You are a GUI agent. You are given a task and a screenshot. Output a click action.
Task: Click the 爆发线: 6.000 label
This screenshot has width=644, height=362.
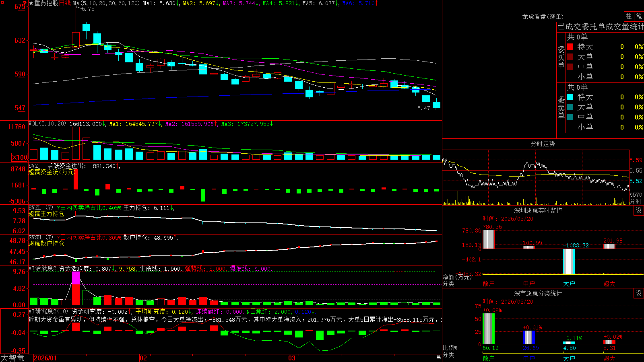point(251,269)
